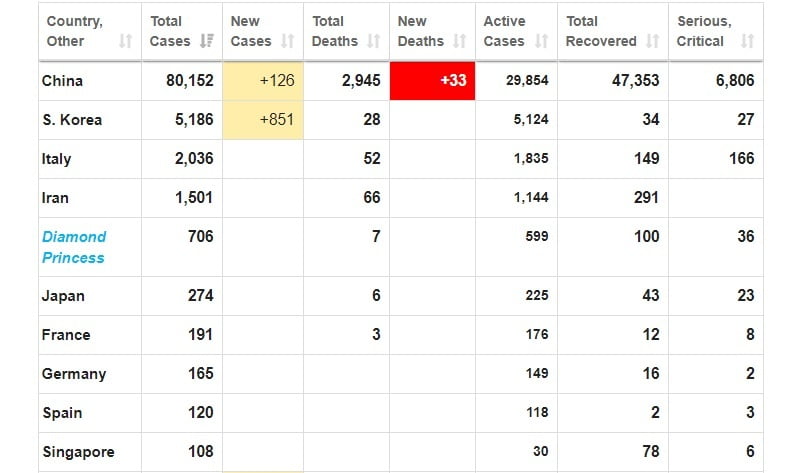Click S. Korea's active cases 5,124

(x=531, y=120)
